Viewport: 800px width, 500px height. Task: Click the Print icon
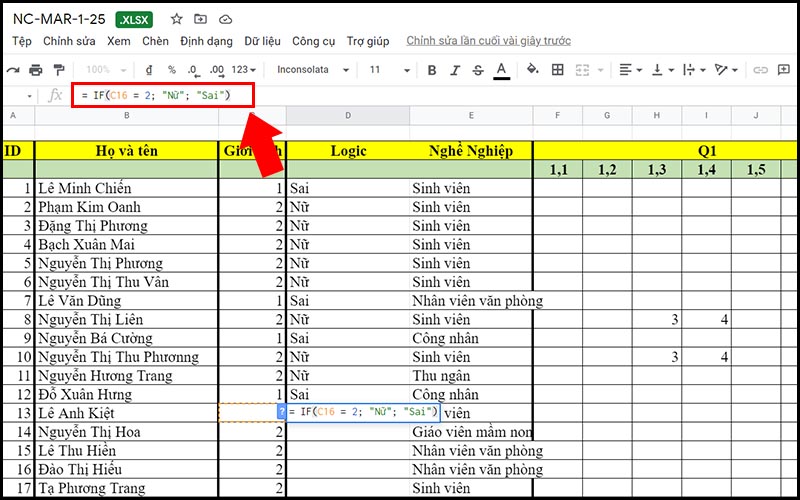pyautogui.click(x=36, y=70)
